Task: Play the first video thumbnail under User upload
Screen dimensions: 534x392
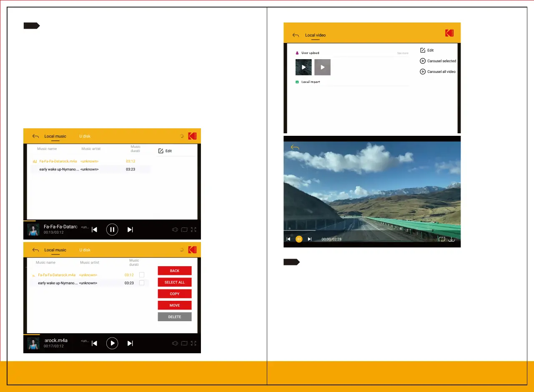Action: 303,67
